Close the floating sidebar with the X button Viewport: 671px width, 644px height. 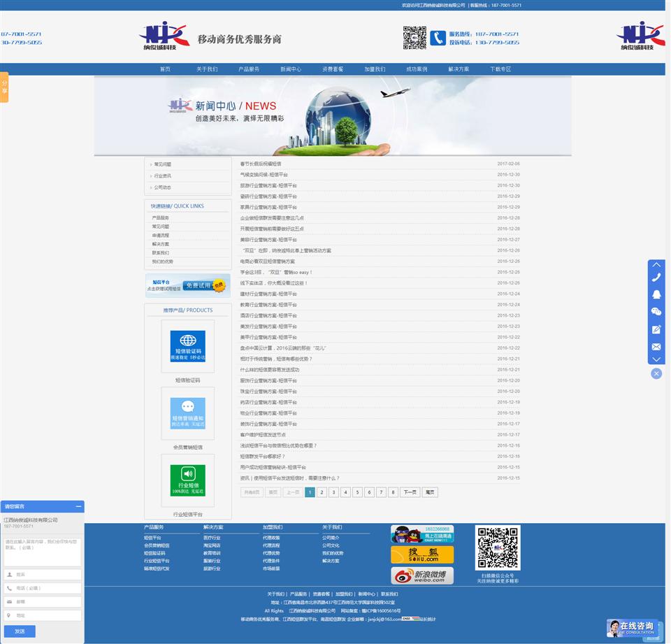coord(656,373)
